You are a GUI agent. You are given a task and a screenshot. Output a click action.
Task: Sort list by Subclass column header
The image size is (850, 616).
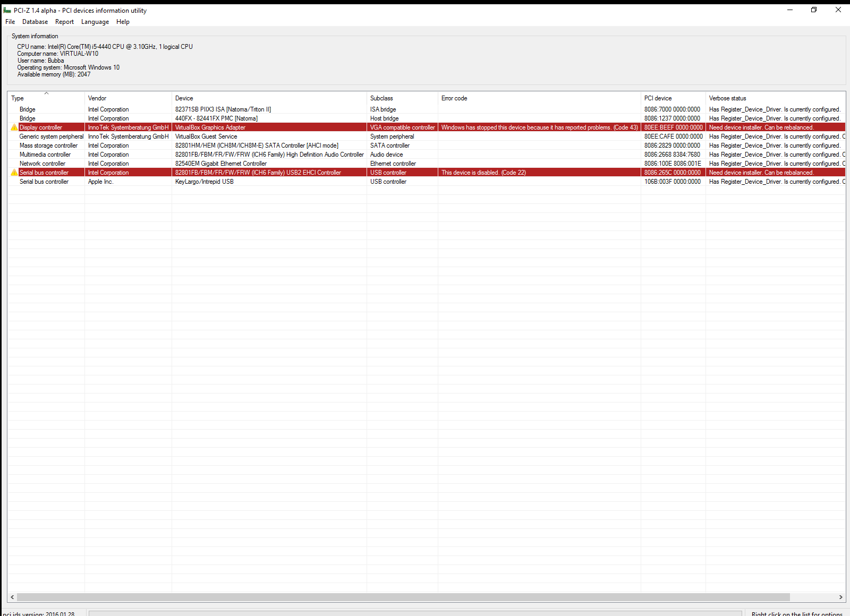coord(402,98)
